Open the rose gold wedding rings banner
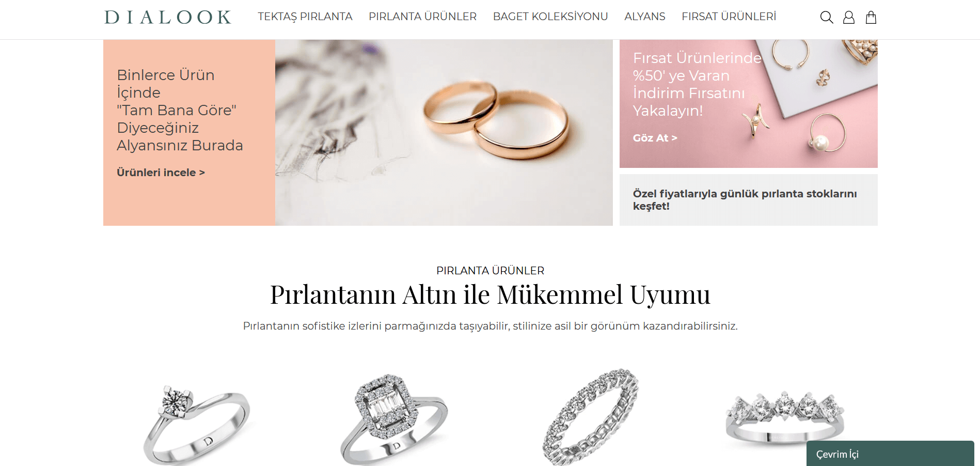The width and height of the screenshot is (980, 466). (444, 133)
